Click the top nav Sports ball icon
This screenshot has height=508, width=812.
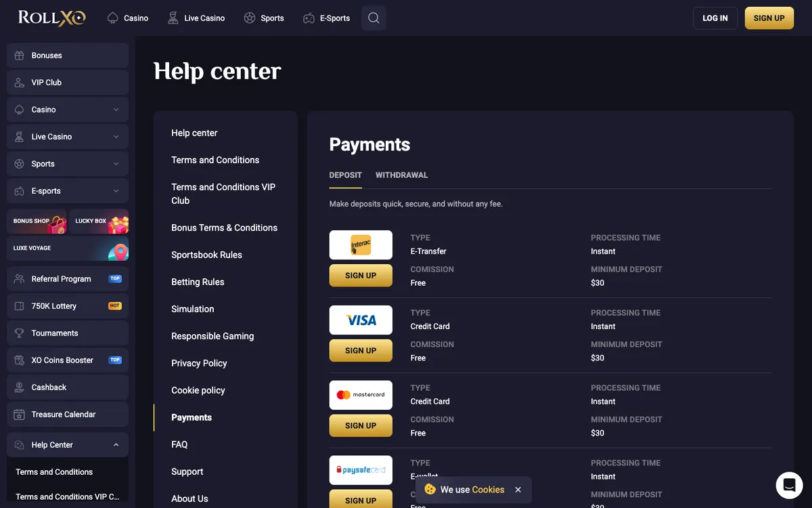(x=250, y=18)
